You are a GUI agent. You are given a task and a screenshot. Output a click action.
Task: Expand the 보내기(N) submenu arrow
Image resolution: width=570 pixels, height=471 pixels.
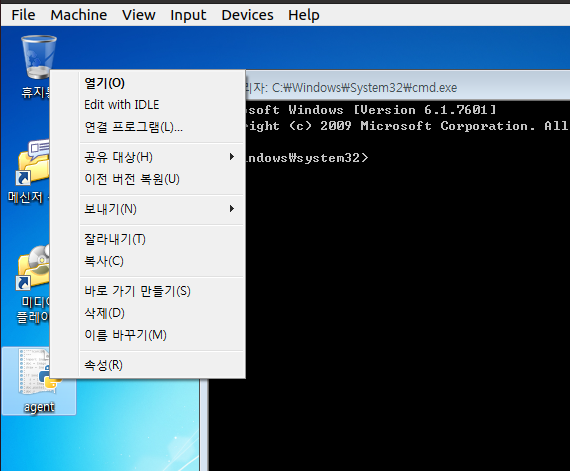click(232, 209)
